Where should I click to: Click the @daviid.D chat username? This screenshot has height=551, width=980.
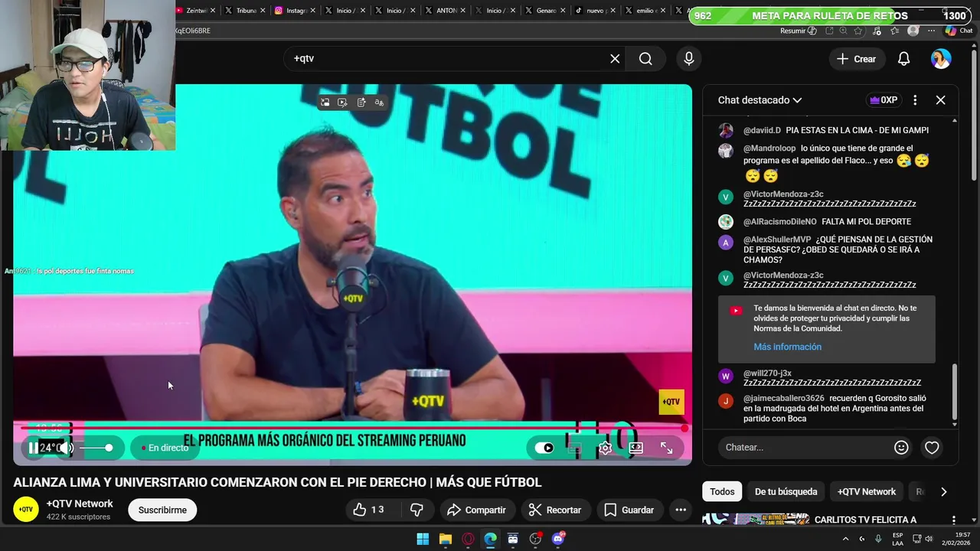click(x=762, y=130)
